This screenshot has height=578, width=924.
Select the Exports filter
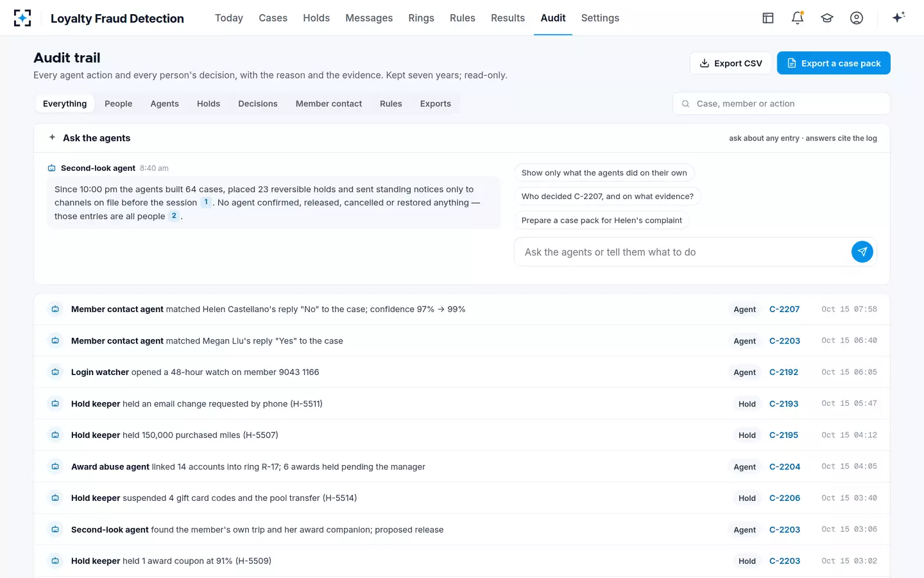pyautogui.click(x=436, y=103)
